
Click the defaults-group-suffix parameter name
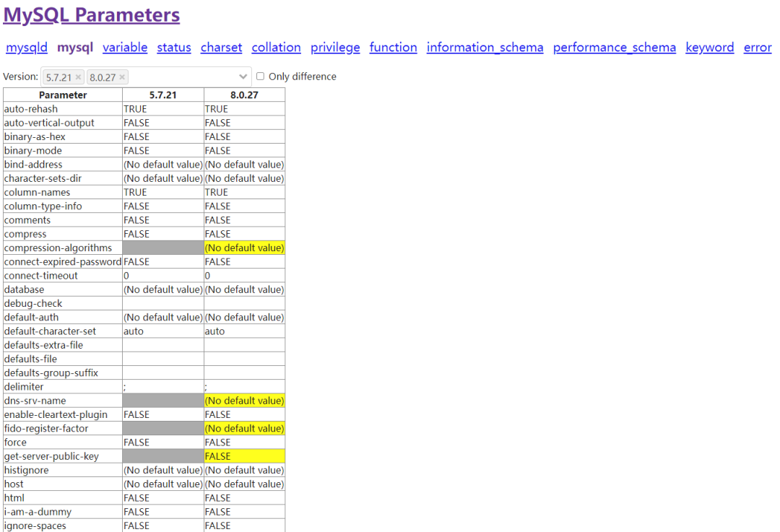(51, 373)
